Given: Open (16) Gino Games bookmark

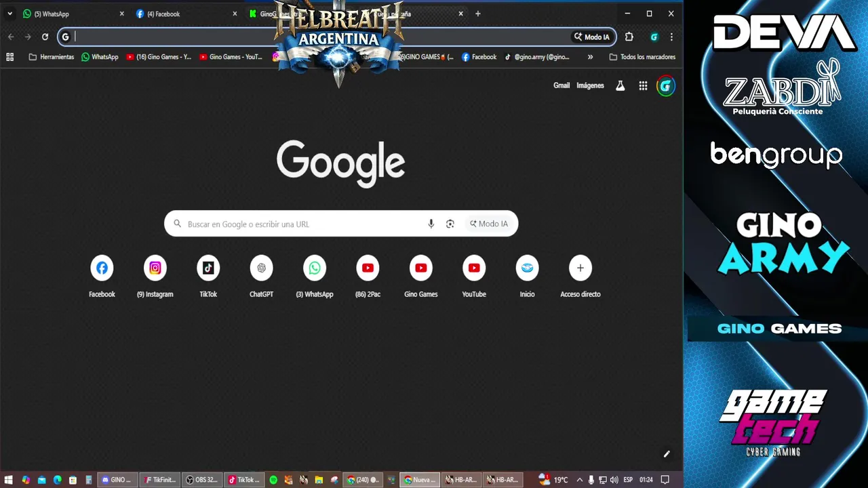Looking at the screenshot, I should point(159,57).
